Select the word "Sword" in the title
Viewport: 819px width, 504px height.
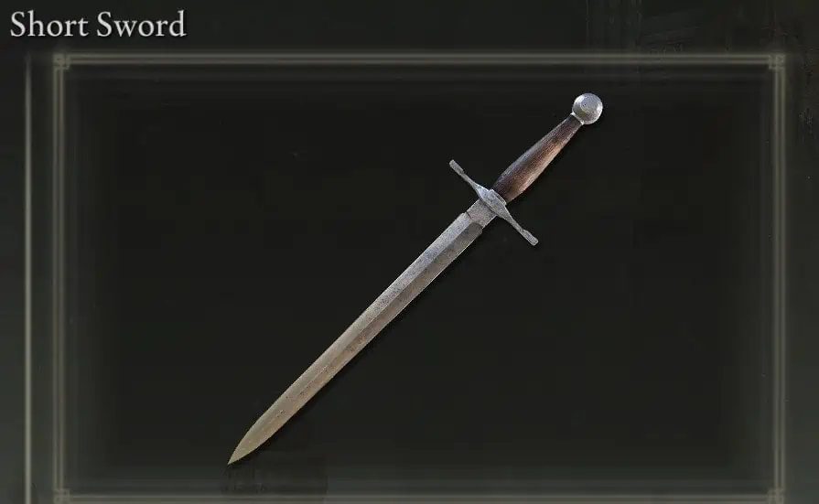pyautogui.click(x=139, y=25)
